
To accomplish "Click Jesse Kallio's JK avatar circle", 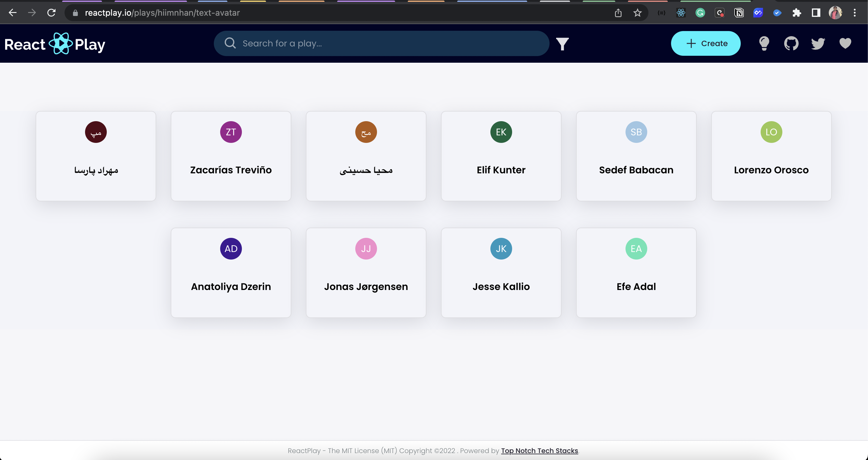I will pos(501,248).
